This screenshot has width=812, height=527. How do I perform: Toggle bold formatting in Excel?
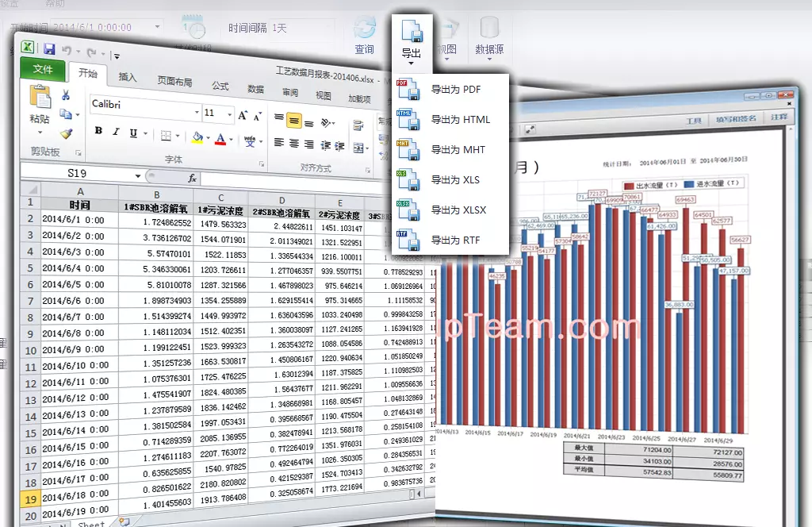pos(98,130)
